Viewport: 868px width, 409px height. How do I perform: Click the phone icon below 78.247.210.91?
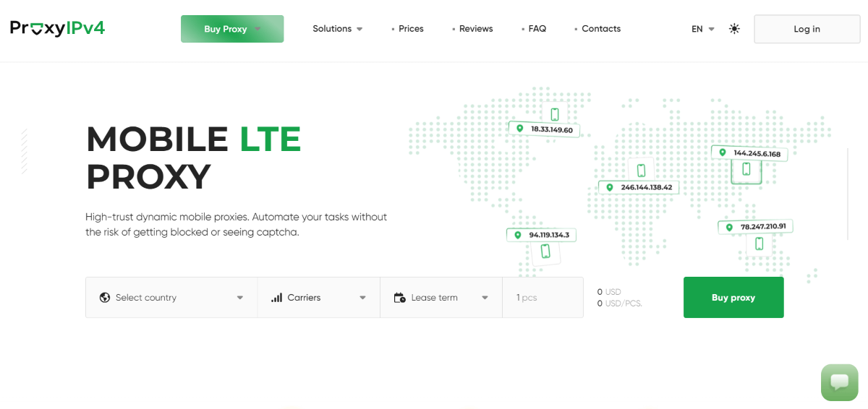point(759,244)
